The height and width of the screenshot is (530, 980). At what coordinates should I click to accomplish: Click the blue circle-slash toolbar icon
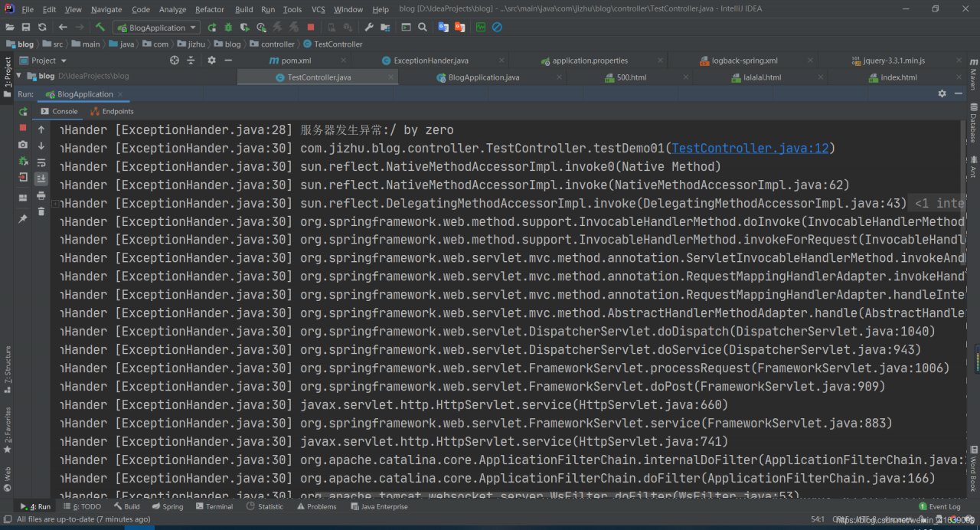497,27
